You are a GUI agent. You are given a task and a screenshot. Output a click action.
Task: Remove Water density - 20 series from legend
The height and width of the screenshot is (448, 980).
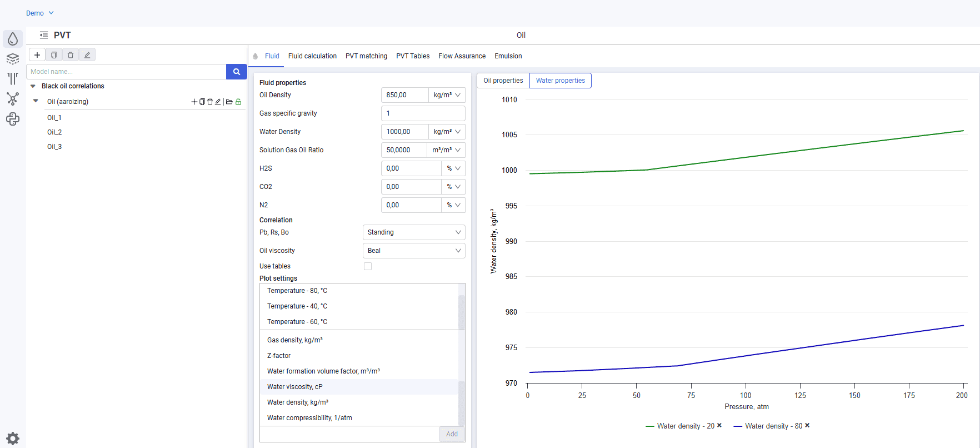(719, 425)
